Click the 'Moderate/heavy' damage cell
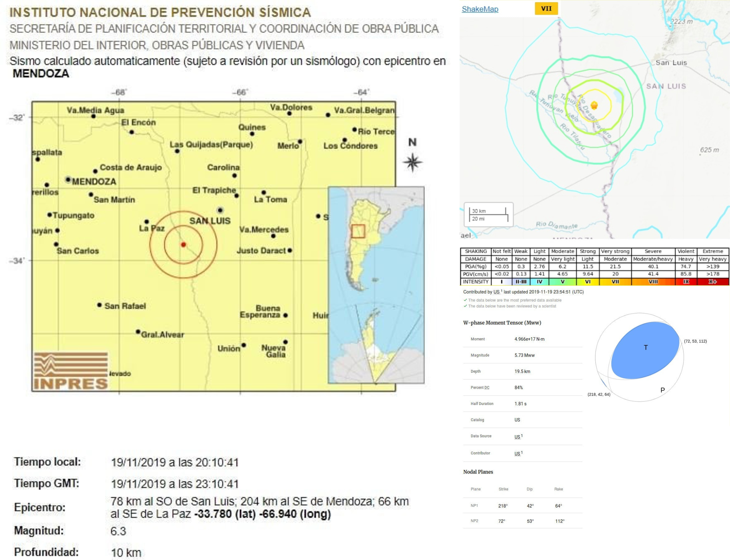This screenshot has width=730, height=560. [x=653, y=259]
